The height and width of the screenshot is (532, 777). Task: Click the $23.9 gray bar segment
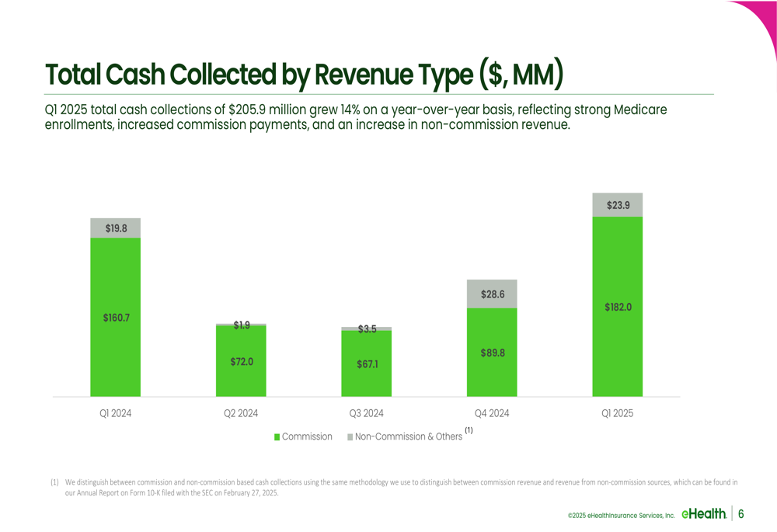click(x=618, y=205)
